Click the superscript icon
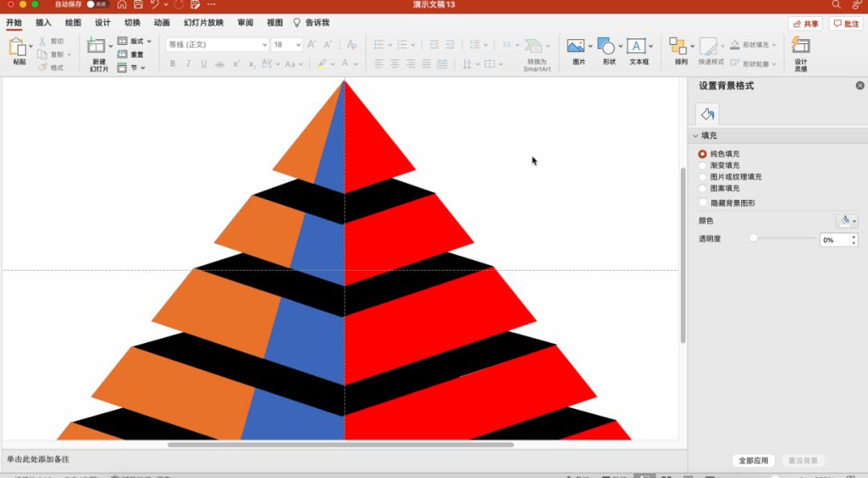Viewport: 868px width, 478px height. click(x=235, y=64)
